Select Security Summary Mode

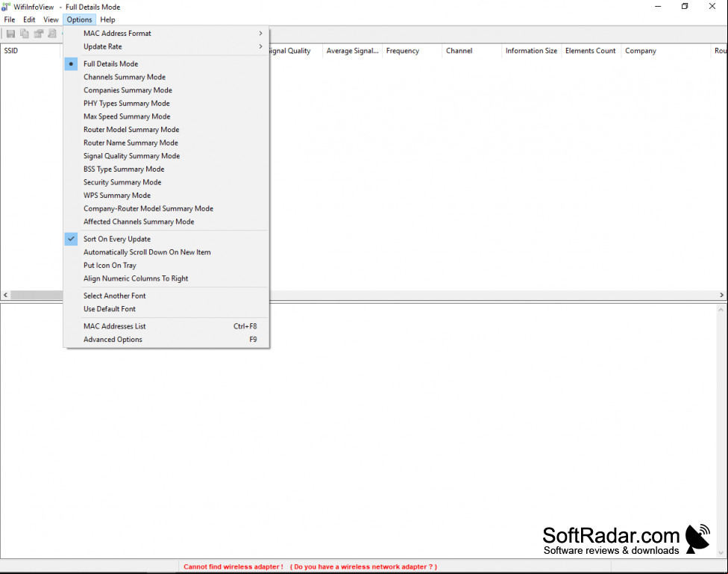166,182
